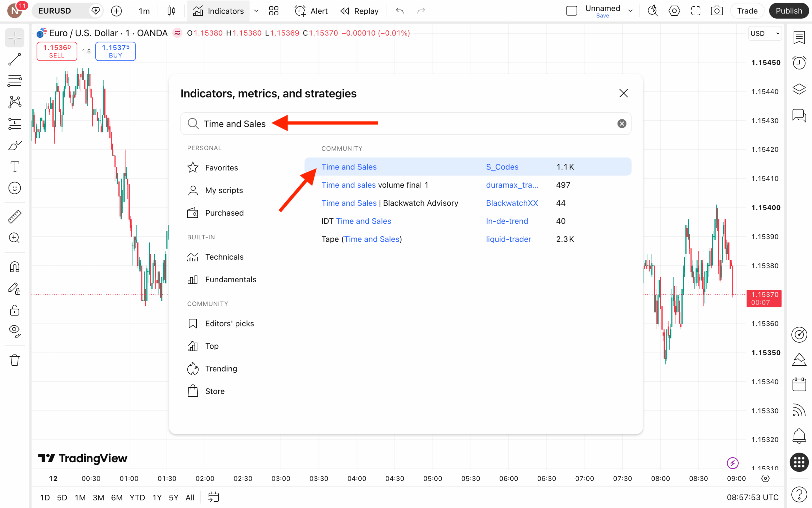Viewport: 812px width, 508px height.
Task: Open the object tree layers panel
Action: click(799, 89)
